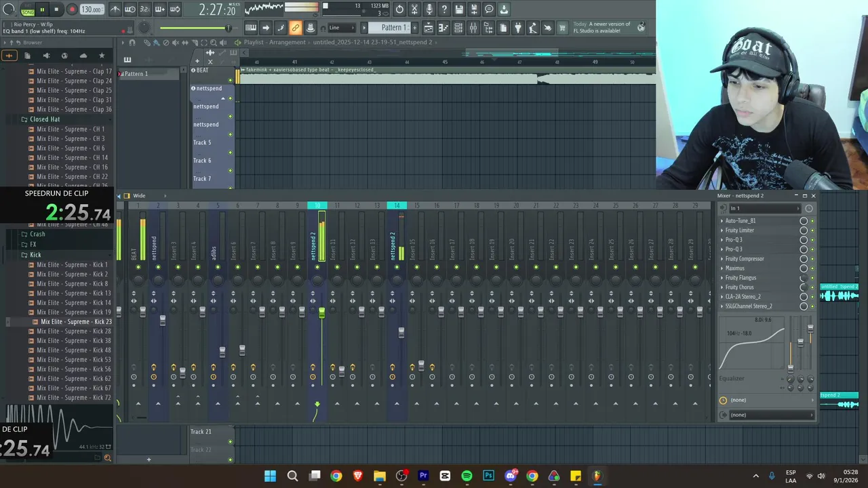Open the Channel rack view icon
The width and height of the screenshot is (868, 488).
coord(458,28)
